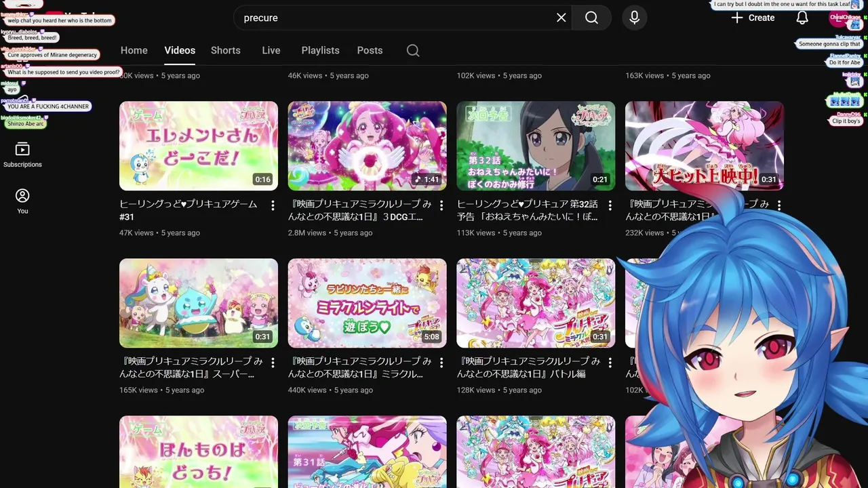Click chat message "YOU ARE A FUCKING 4CHANNER"

[47, 106]
